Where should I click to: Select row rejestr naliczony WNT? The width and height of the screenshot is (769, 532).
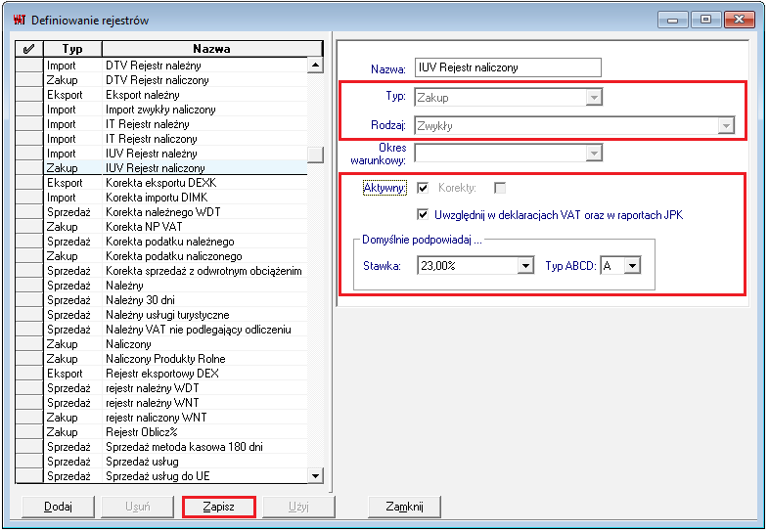(161, 418)
